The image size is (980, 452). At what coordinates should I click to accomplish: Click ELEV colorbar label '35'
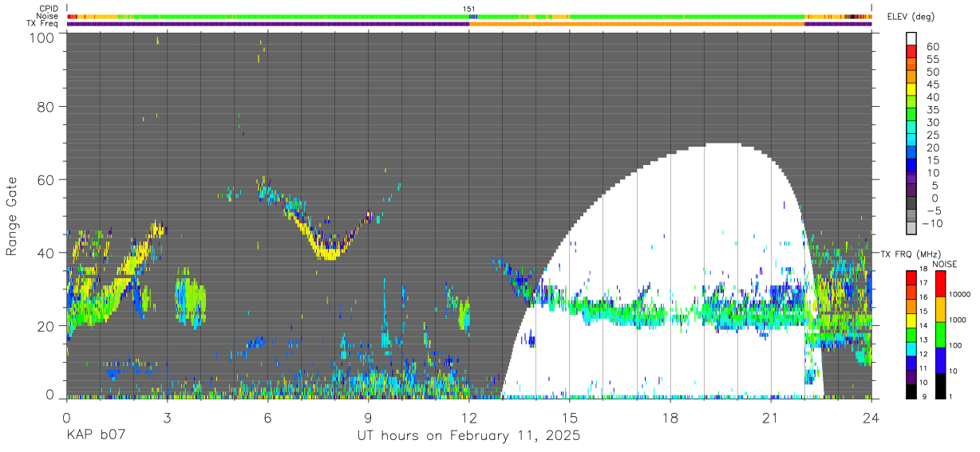pos(932,110)
